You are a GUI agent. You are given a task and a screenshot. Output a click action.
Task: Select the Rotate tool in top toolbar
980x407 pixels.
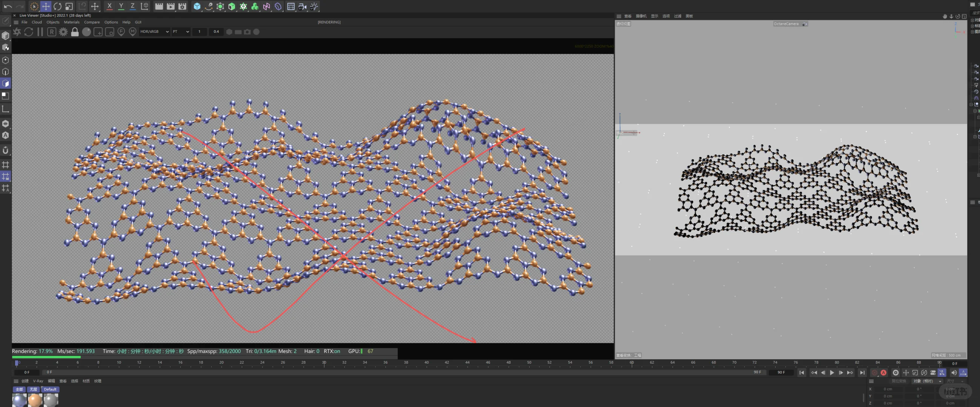point(57,6)
